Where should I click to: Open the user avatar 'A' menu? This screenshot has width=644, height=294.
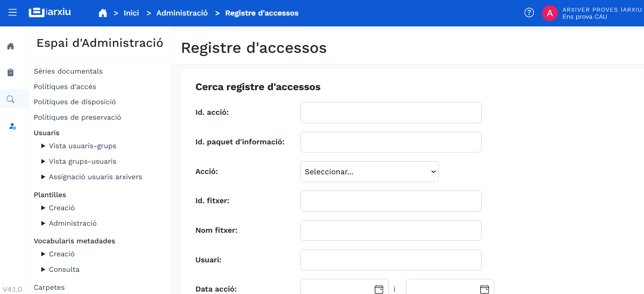coord(550,13)
